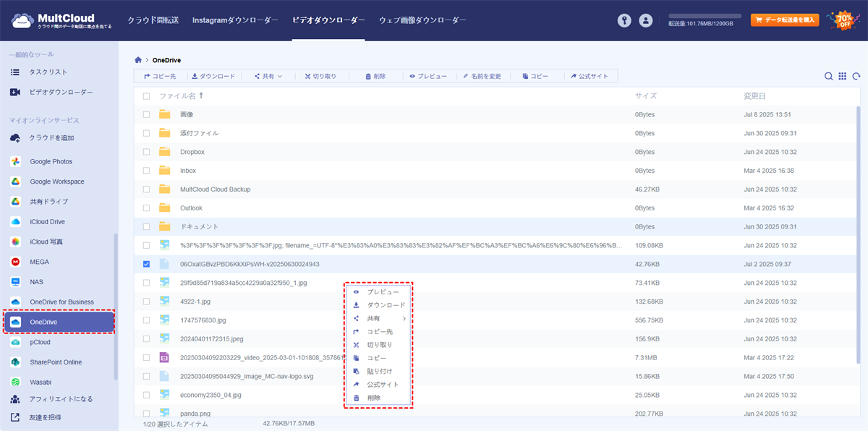The height and width of the screenshot is (431, 868).
Task: Open MEGA cloud in sidebar
Action: pos(40,262)
